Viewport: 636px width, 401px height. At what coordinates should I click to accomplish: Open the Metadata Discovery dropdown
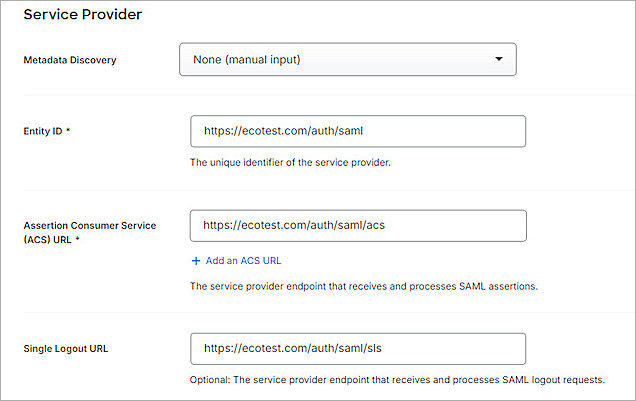point(346,59)
